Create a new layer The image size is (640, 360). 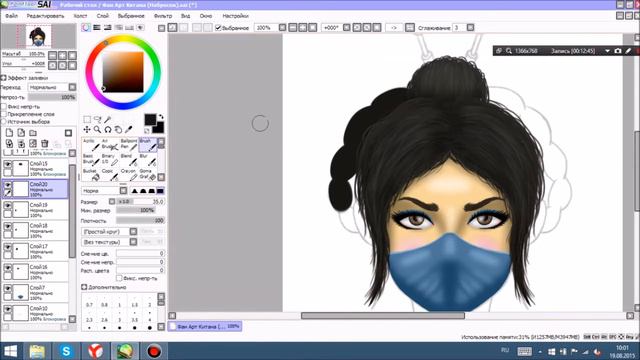9,133
